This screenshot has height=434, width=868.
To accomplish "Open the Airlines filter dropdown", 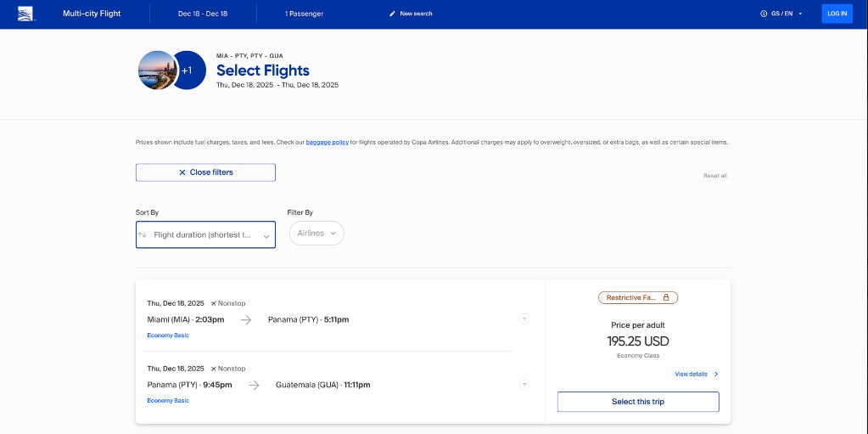I will pyautogui.click(x=316, y=234).
